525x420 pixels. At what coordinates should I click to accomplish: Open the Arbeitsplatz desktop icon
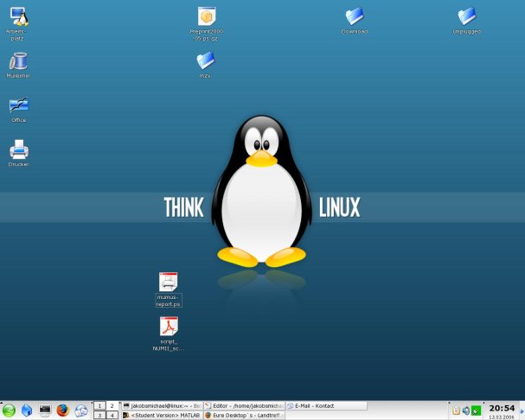pos(18,17)
